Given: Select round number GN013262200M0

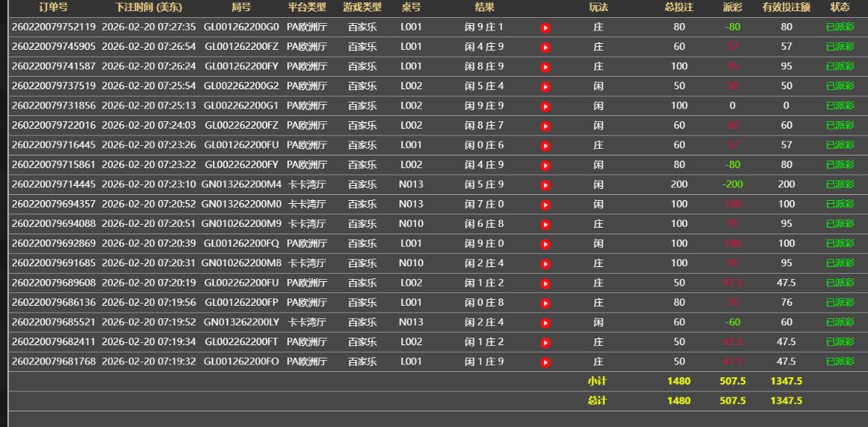Looking at the screenshot, I should [241, 204].
